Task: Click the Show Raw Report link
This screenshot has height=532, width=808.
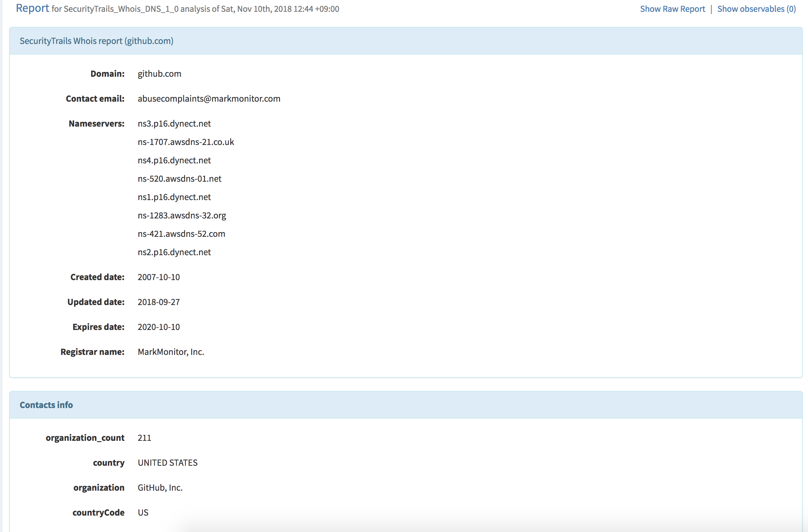Action: tap(672, 9)
